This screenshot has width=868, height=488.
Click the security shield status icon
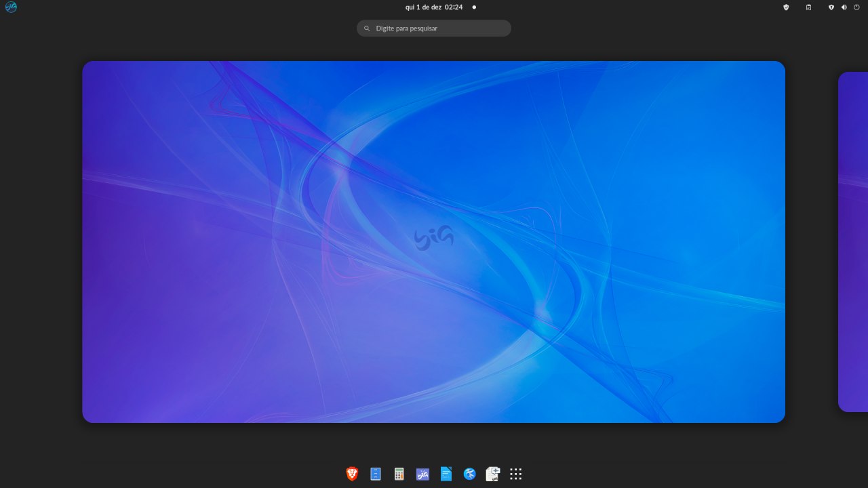coord(831,7)
